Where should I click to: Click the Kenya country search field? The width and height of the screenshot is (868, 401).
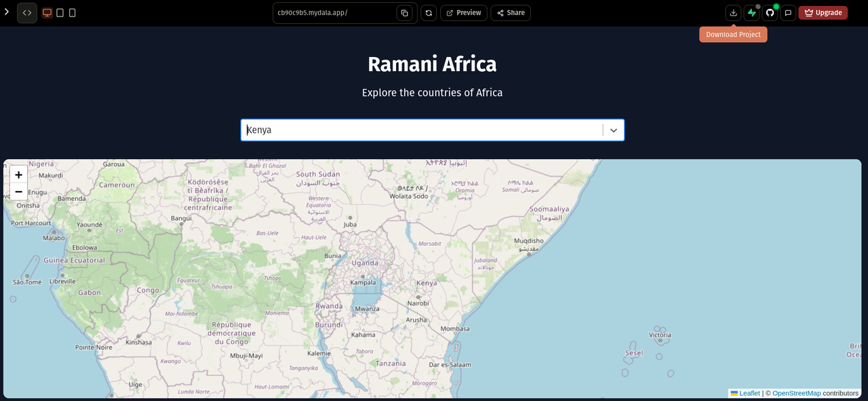[x=422, y=130]
